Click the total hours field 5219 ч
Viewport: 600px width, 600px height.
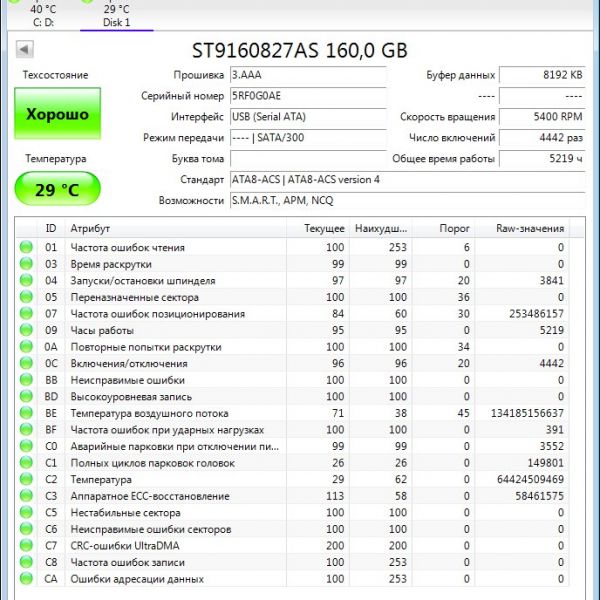click(x=542, y=159)
